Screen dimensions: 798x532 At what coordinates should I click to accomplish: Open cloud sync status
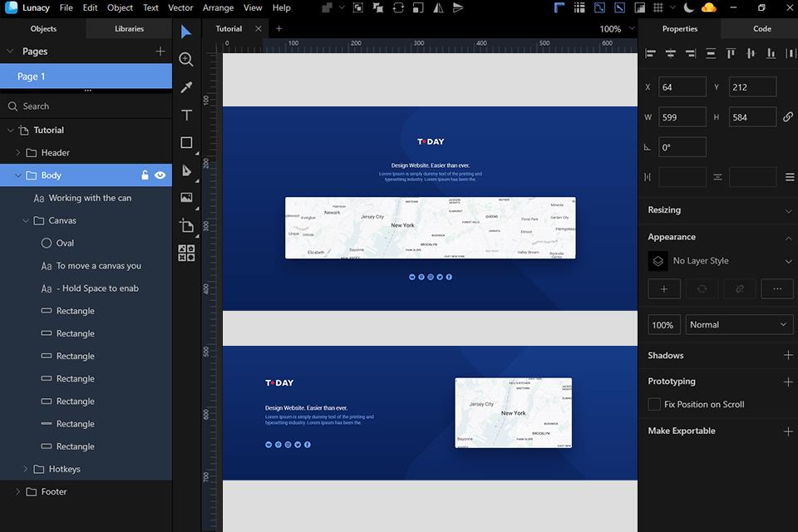[709, 7]
